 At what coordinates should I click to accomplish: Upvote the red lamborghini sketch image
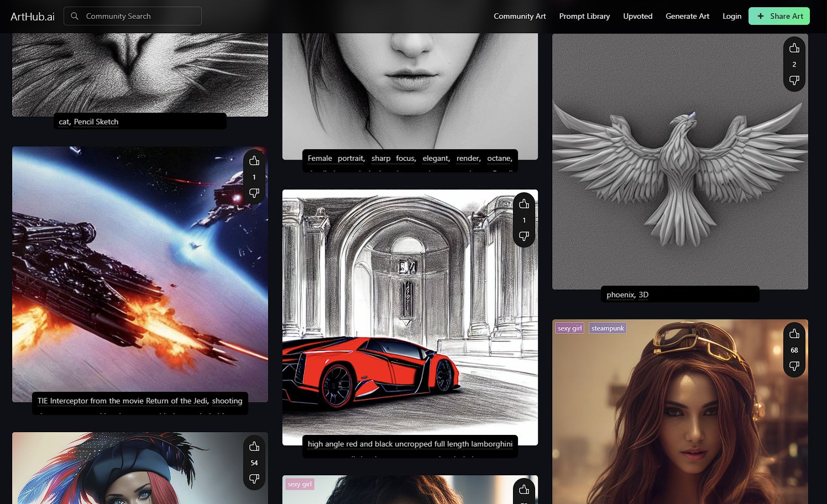pos(524,204)
